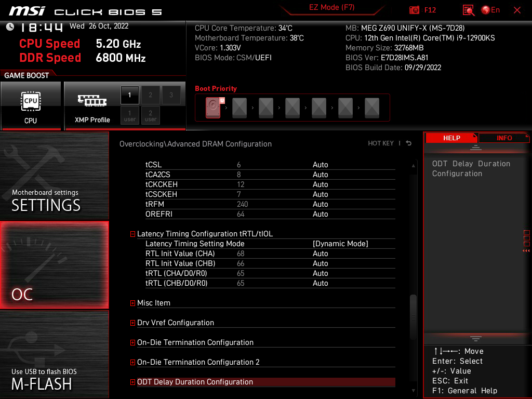532x399 pixels.
Task: Toggle the Game Boost CPU button
Action: 31,106
